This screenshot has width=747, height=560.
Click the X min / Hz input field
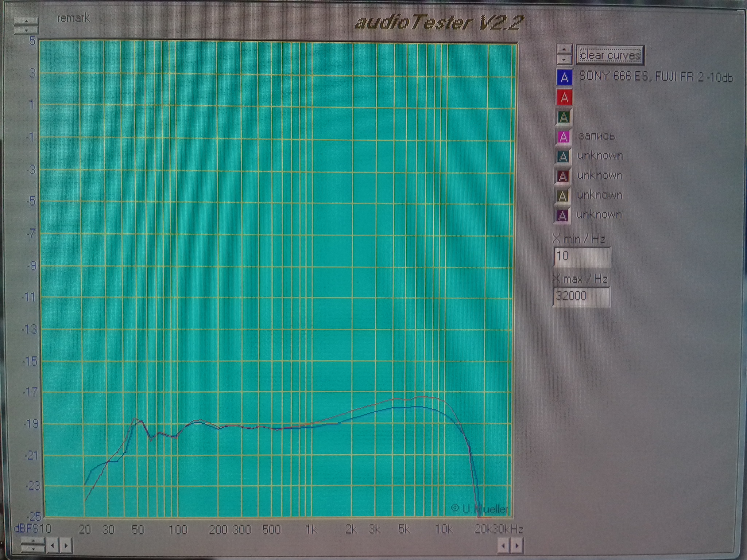pos(581,257)
